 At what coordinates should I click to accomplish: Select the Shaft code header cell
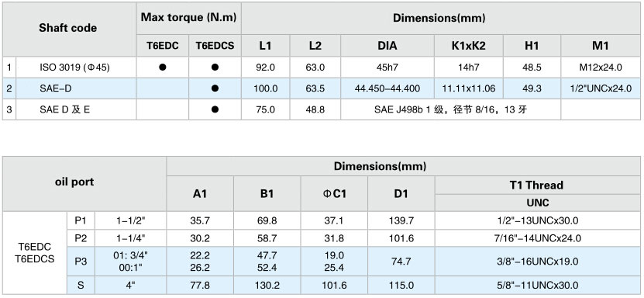click(70, 29)
